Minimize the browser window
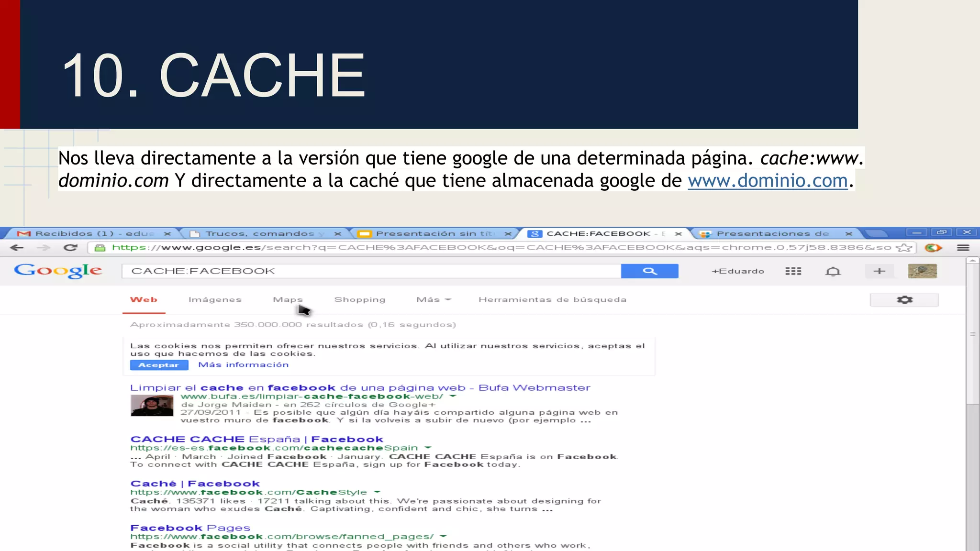980x551 pixels. (x=917, y=232)
